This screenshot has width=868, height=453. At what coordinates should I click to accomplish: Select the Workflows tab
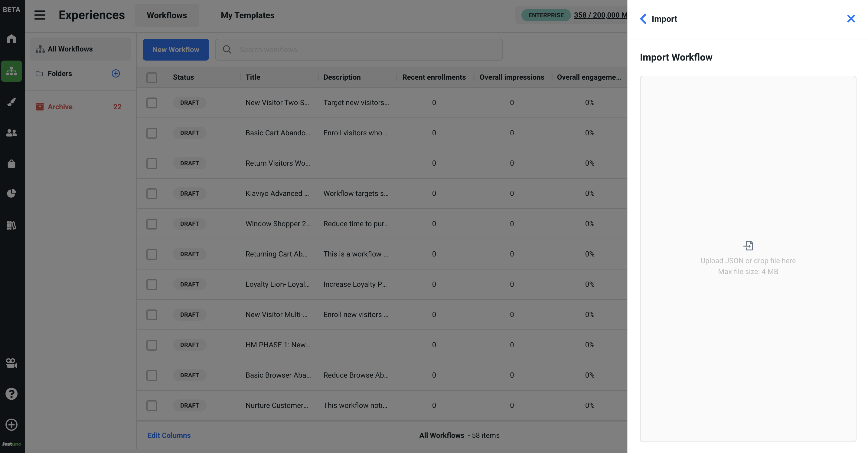pyautogui.click(x=166, y=15)
